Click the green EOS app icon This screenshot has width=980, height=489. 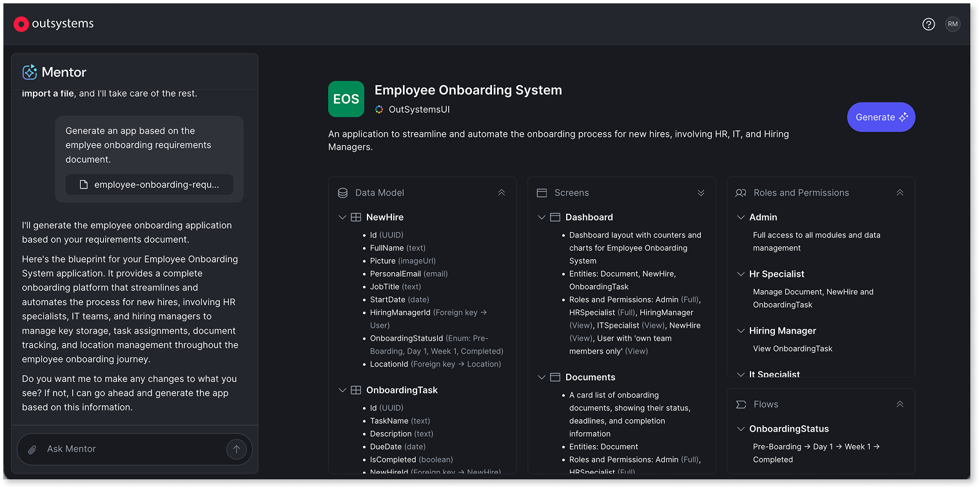[346, 99]
